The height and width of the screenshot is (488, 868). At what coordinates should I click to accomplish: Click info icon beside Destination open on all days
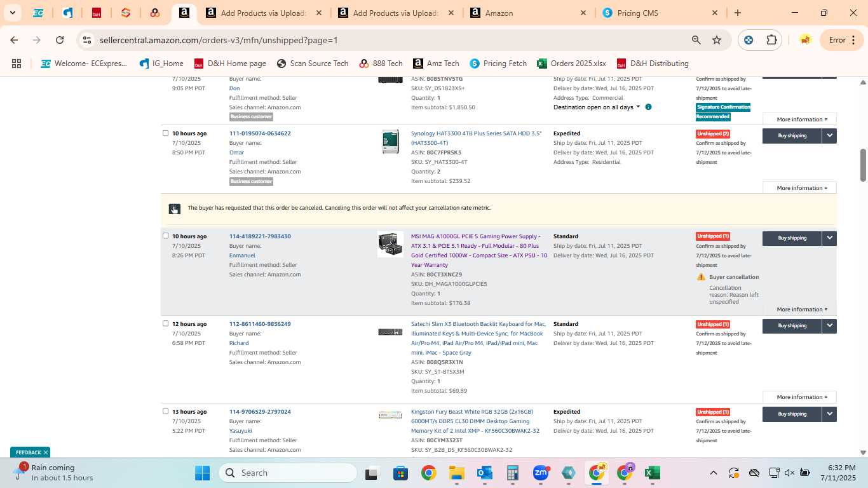click(648, 107)
